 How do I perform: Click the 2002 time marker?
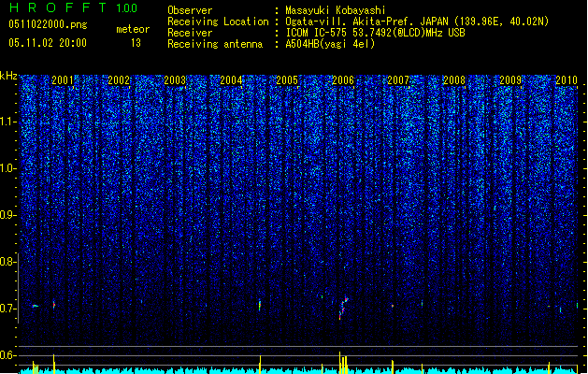coord(119,79)
